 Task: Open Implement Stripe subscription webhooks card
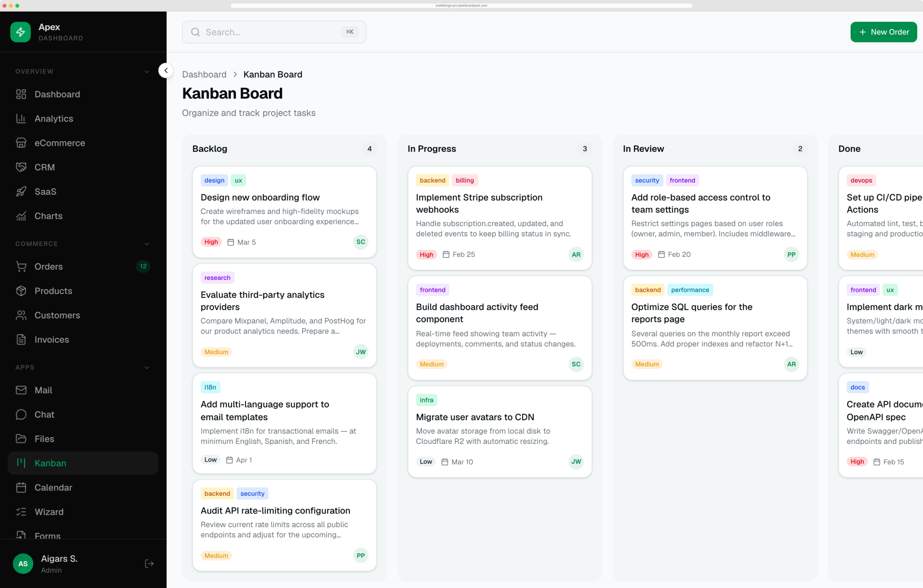coord(500,218)
